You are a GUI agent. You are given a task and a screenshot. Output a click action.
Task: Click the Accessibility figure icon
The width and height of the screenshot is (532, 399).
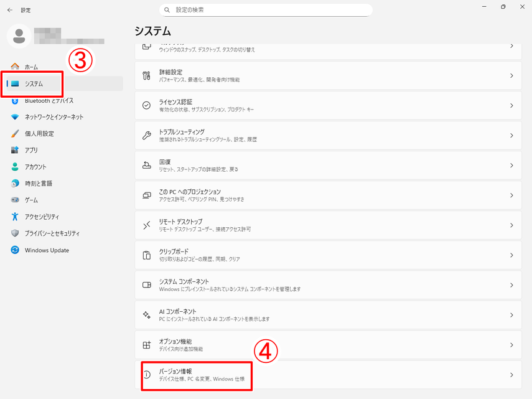15,217
